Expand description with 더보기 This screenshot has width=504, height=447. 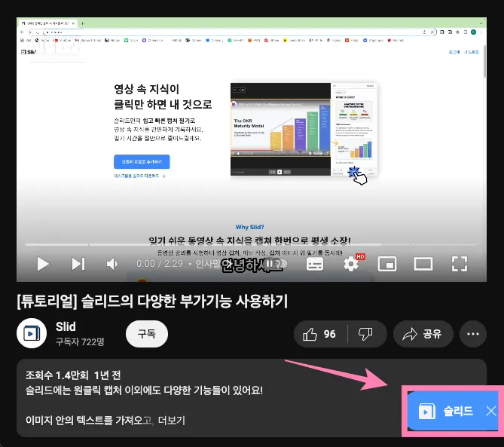click(x=172, y=421)
